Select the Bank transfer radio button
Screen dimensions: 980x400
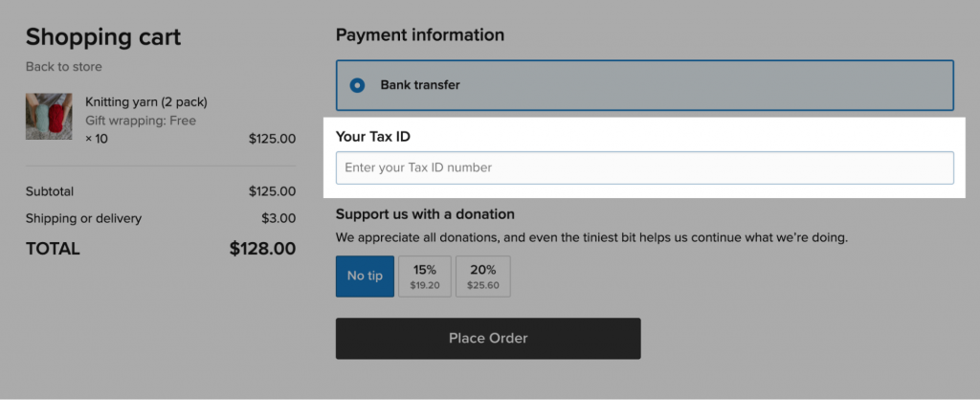point(357,85)
